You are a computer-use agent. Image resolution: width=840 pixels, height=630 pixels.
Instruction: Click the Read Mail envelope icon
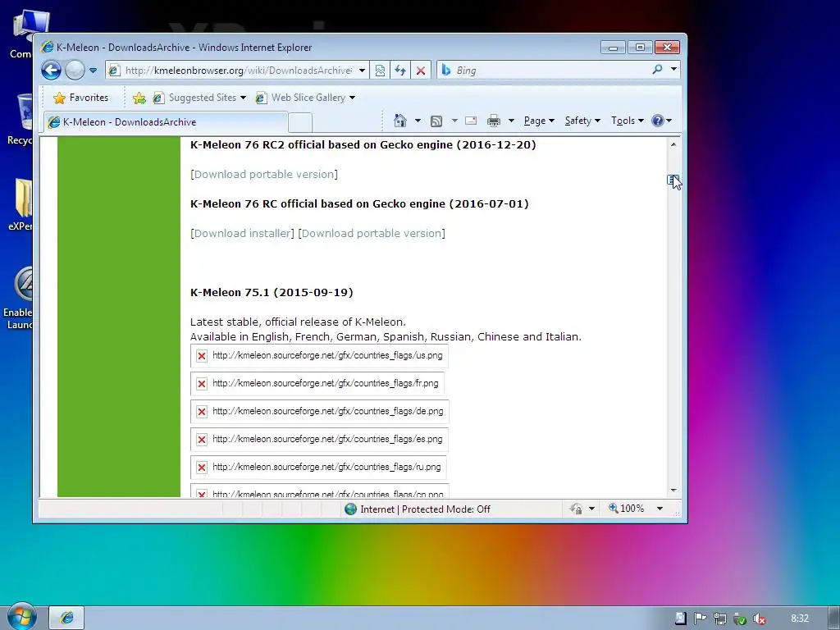[471, 121]
